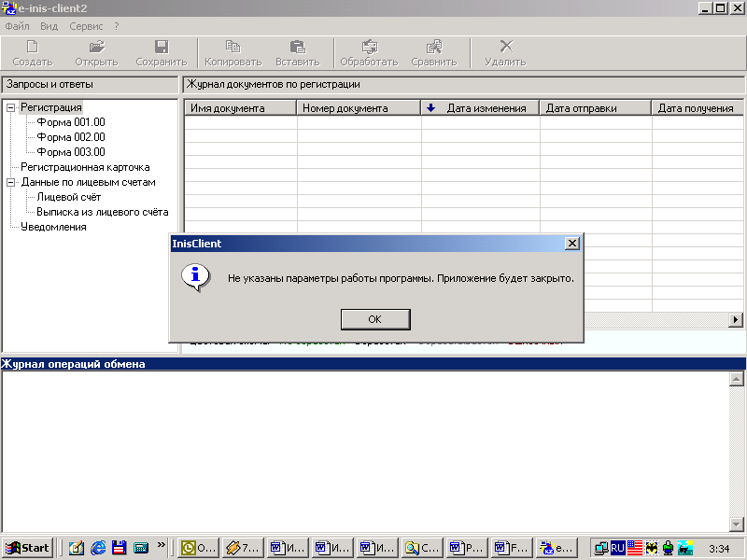Image resolution: width=747 pixels, height=560 pixels.
Task: Select Данные по лицевым счетам item
Action: tap(88, 182)
